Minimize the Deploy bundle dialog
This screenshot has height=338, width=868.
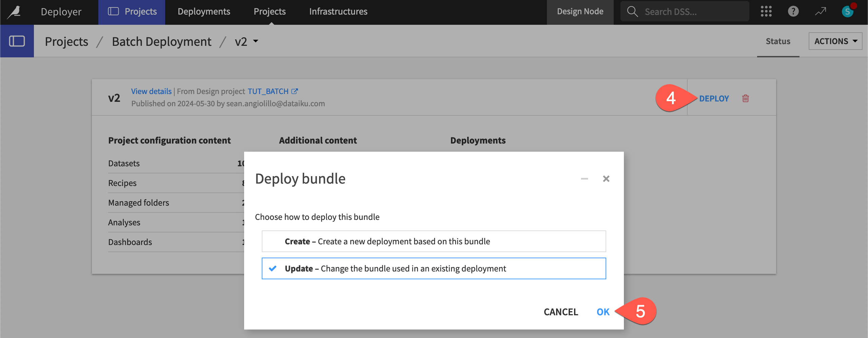coord(584,179)
